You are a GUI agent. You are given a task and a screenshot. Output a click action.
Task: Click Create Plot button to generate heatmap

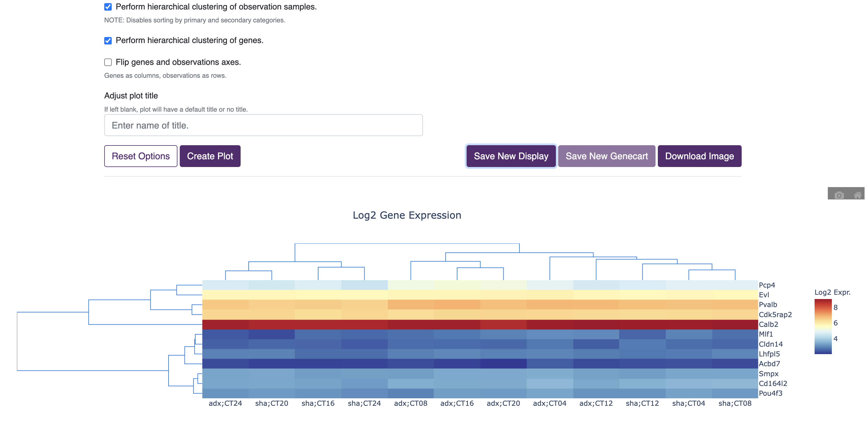coord(210,156)
